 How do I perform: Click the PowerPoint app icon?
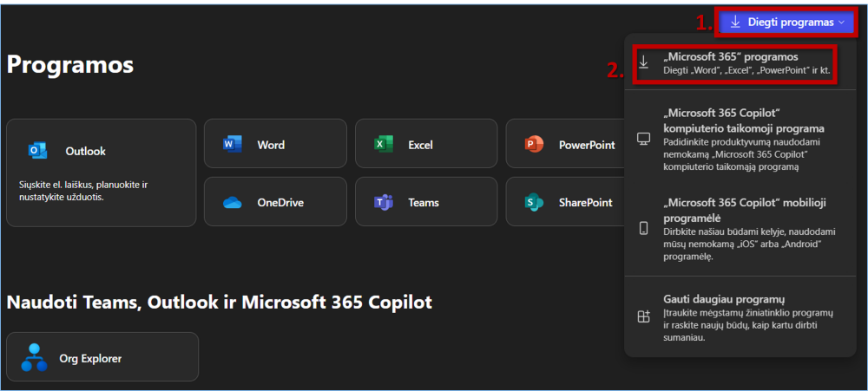coord(534,145)
